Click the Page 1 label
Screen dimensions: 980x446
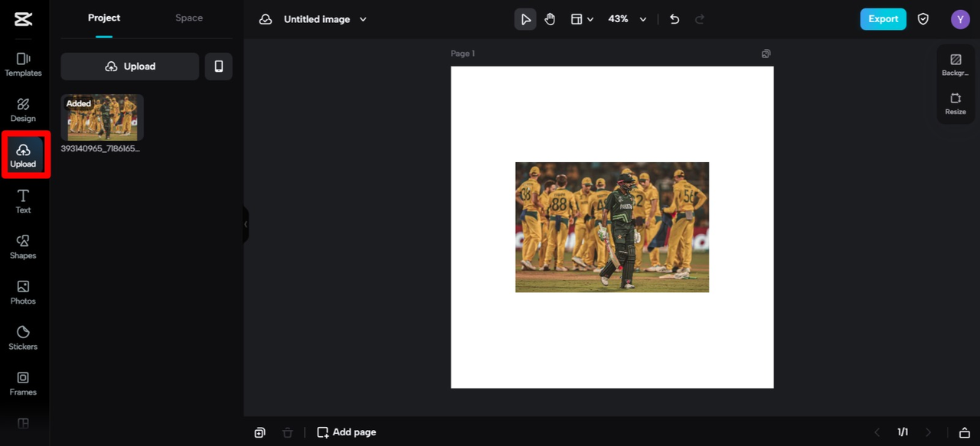[462, 54]
